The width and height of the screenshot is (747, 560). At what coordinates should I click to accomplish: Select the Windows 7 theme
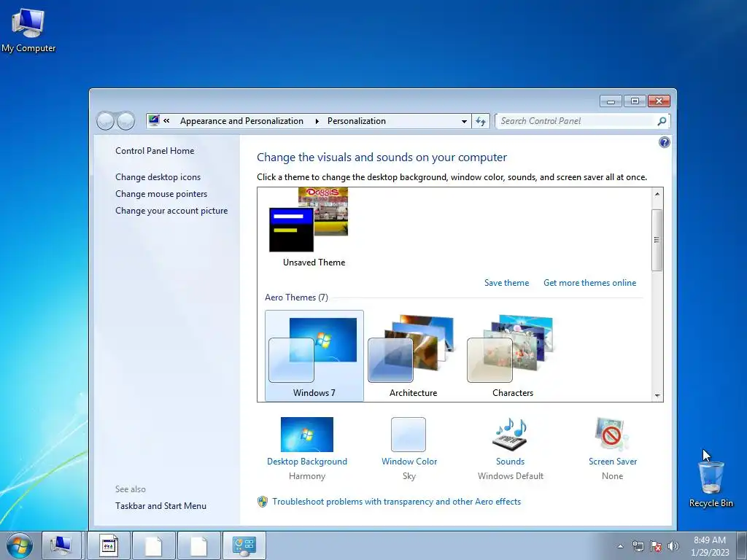click(x=314, y=356)
